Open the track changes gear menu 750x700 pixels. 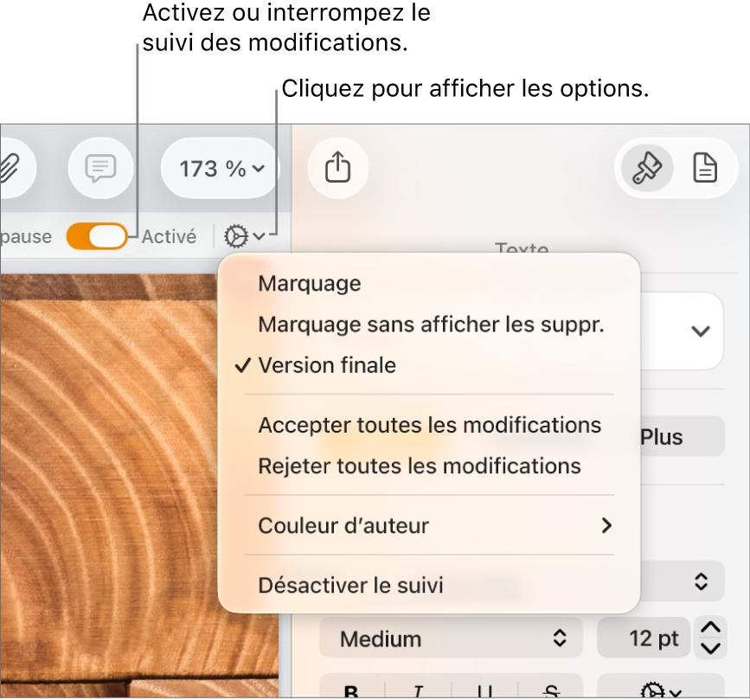click(245, 235)
